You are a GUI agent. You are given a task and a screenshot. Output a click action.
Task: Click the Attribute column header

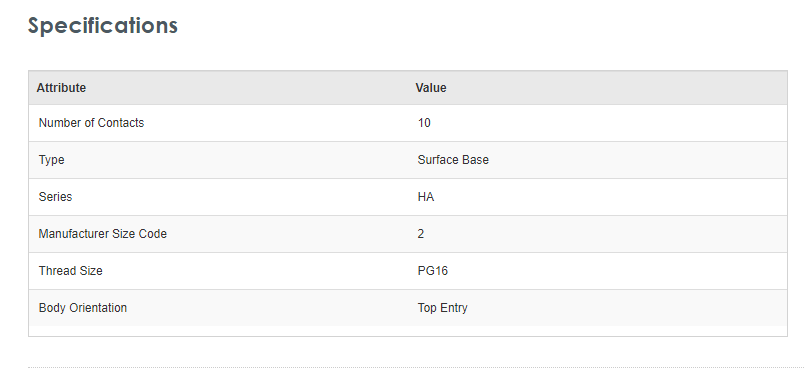(61, 88)
